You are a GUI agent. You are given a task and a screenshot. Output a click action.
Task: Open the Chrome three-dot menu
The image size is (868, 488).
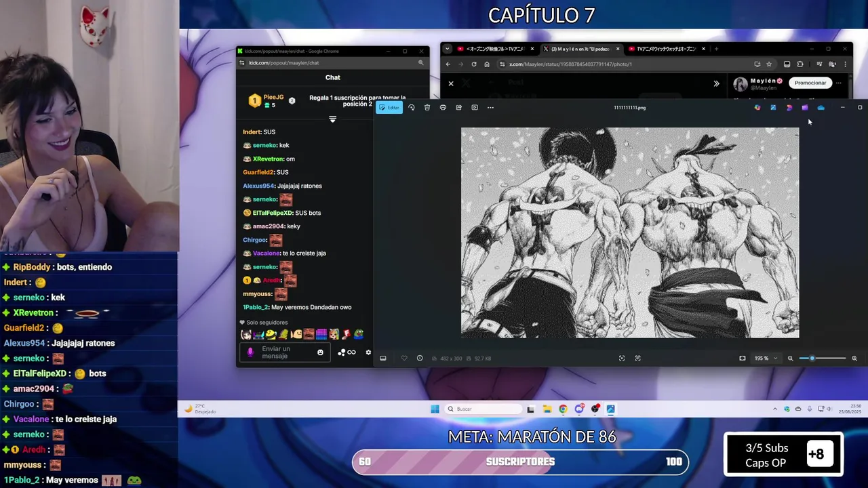coord(845,64)
